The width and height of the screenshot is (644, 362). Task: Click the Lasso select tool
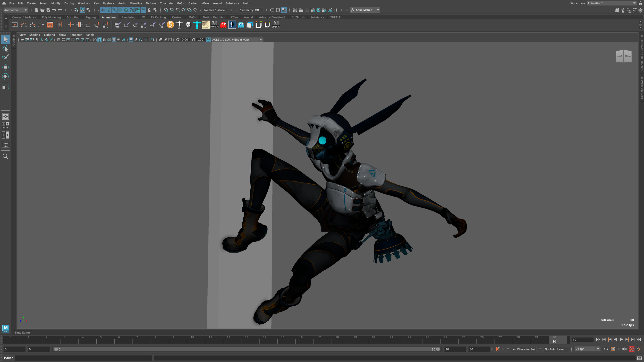tap(5, 49)
